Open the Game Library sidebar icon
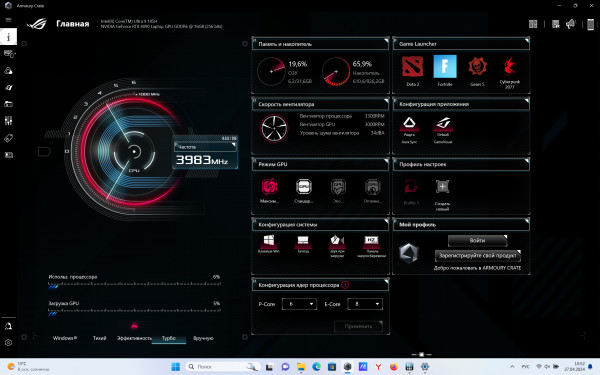600x375 pixels. coord(8,104)
